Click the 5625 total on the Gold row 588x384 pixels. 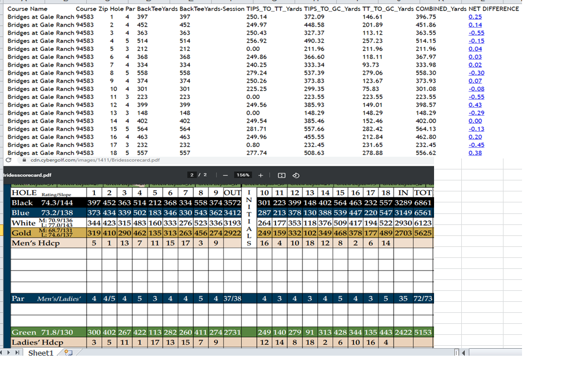pyautogui.click(x=423, y=233)
